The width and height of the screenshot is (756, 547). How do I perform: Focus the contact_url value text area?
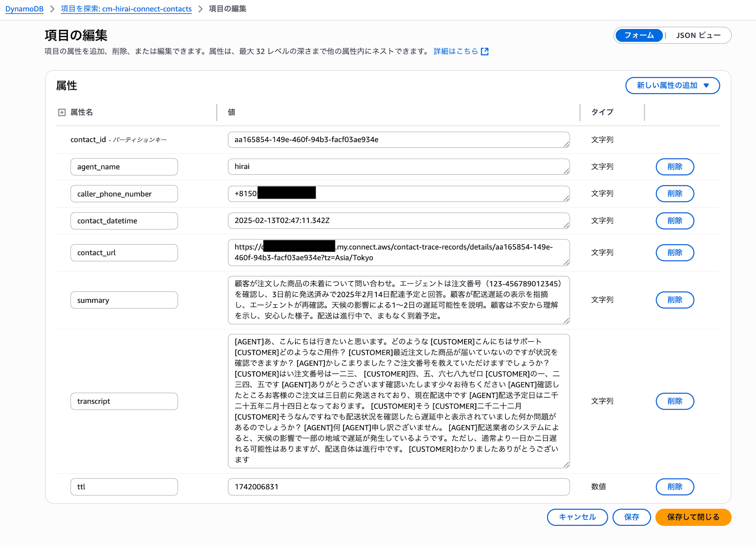(399, 253)
